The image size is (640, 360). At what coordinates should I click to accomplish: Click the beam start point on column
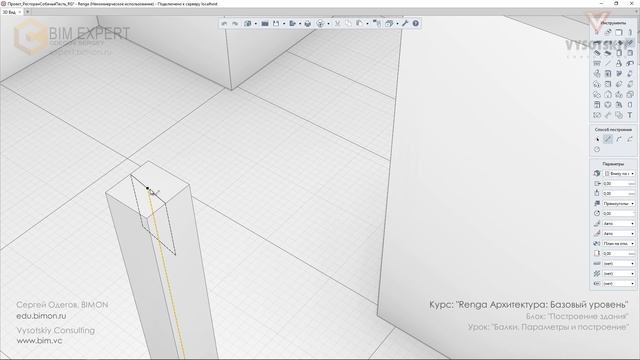(147, 188)
